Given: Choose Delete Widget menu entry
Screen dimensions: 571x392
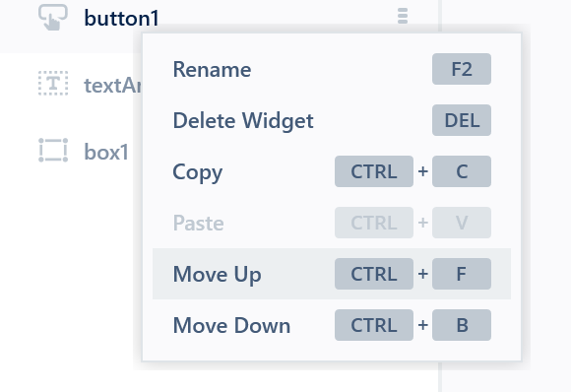Looking at the screenshot, I should (x=332, y=120).
